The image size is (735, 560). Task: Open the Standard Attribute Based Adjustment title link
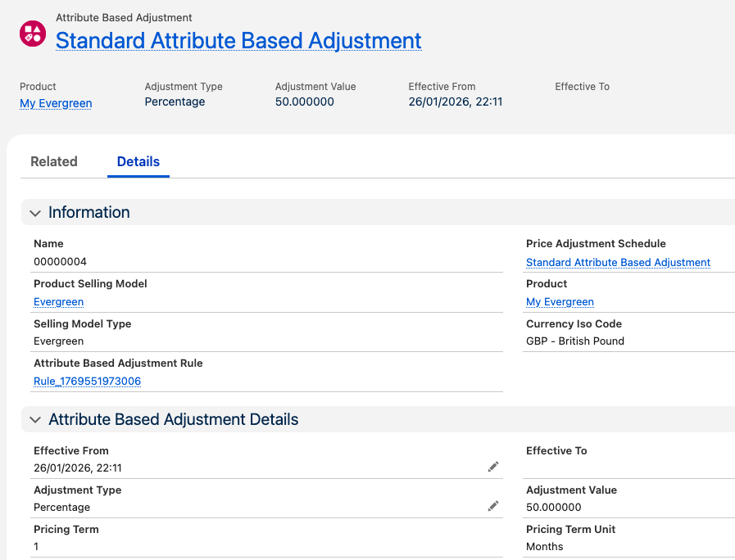[x=238, y=40]
